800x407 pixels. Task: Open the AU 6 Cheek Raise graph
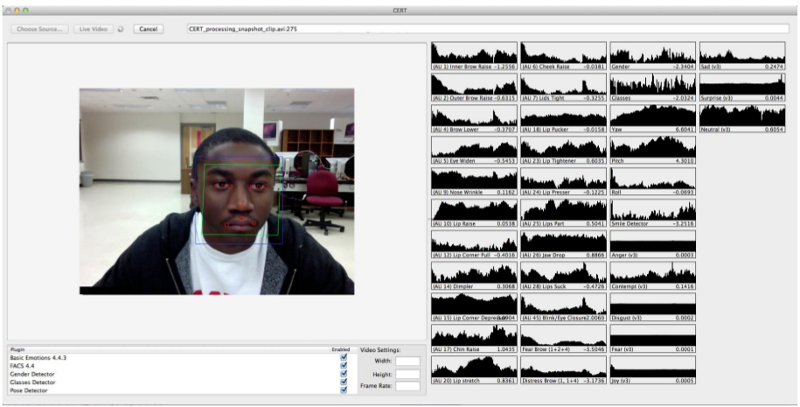(563, 56)
